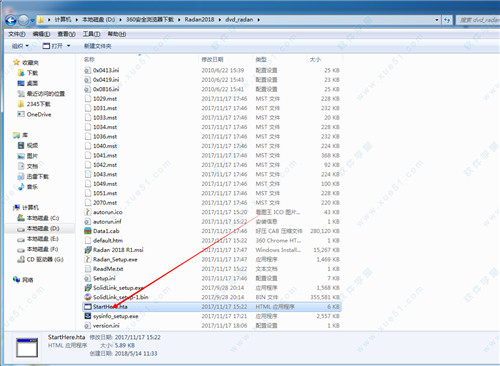Open the 工具(T) menu
This screenshot has width=500, height=366.
(x=91, y=34)
